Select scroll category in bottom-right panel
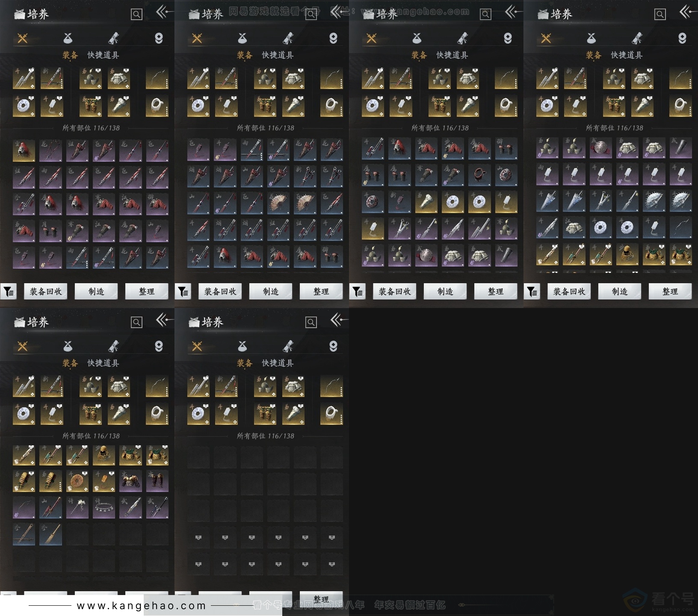 point(288,346)
